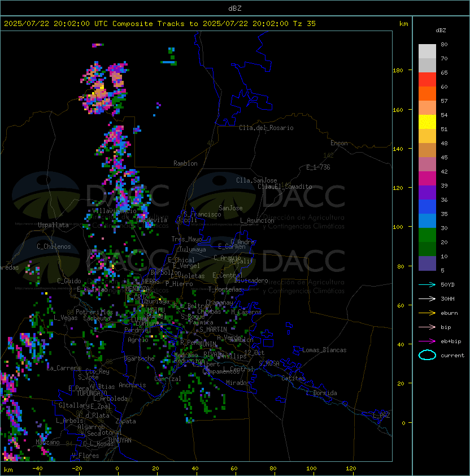Click the 'Carrizal' map label
This screenshot has width=470, height=476.
tap(168, 379)
